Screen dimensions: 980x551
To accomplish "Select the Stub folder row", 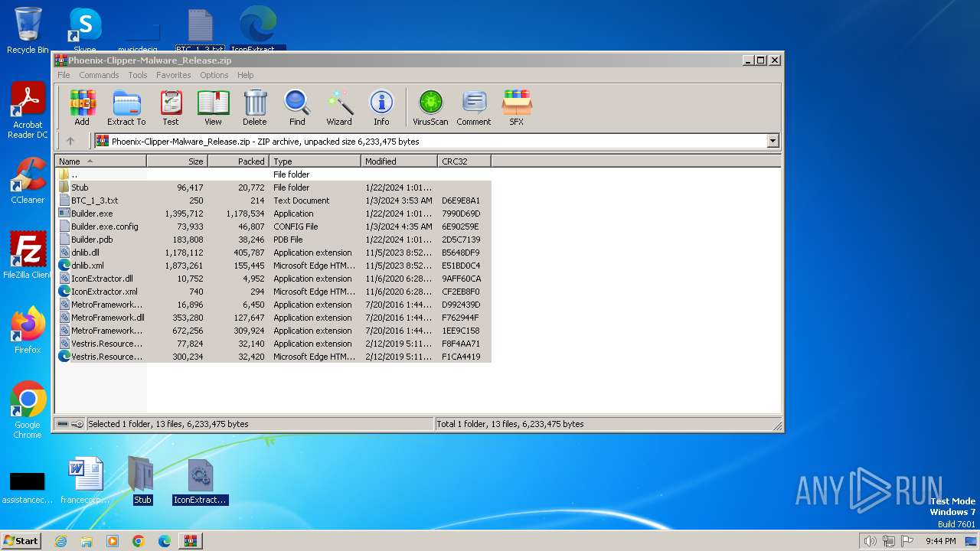I will 273,187.
